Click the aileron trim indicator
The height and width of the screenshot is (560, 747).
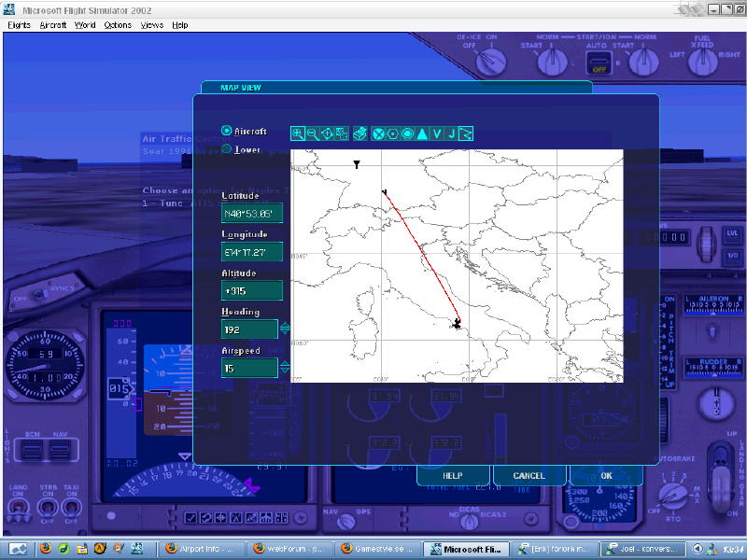click(x=713, y=305)
